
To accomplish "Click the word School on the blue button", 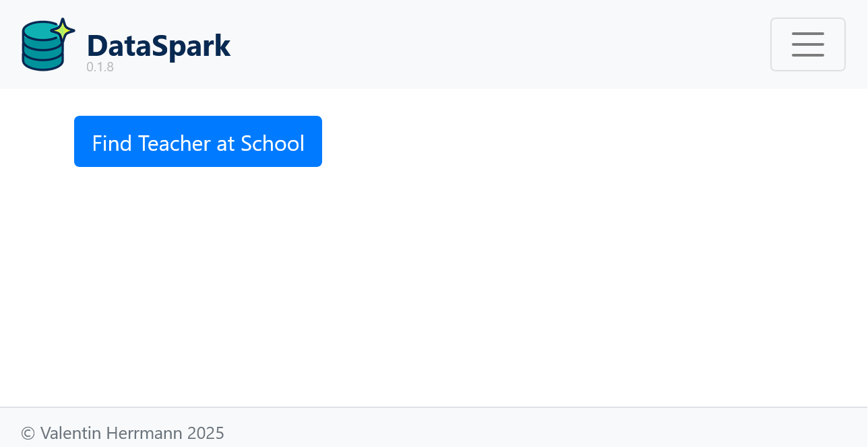I will [x=273, y=143].
